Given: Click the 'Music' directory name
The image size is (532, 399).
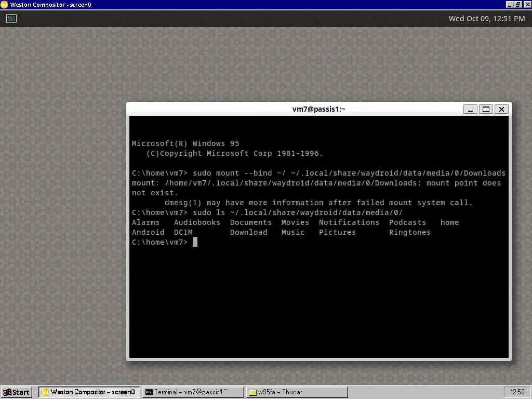Looking at the screenshot, I should pos(293,232).
